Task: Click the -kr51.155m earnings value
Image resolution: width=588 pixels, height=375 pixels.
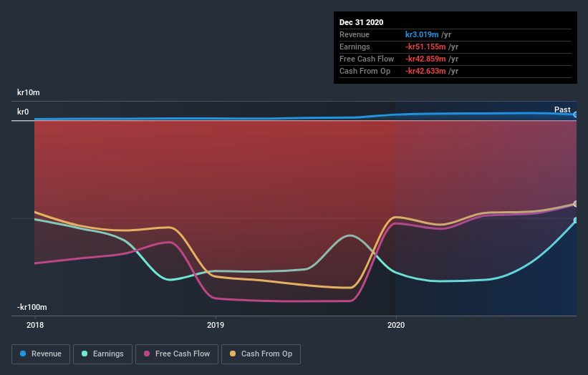Action: point(425,47)
